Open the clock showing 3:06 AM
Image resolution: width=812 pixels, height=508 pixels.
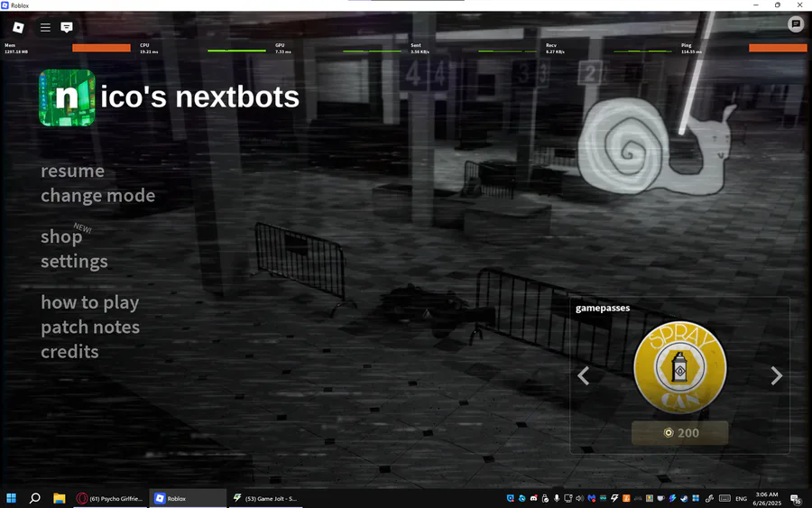(x=767, y=499)
